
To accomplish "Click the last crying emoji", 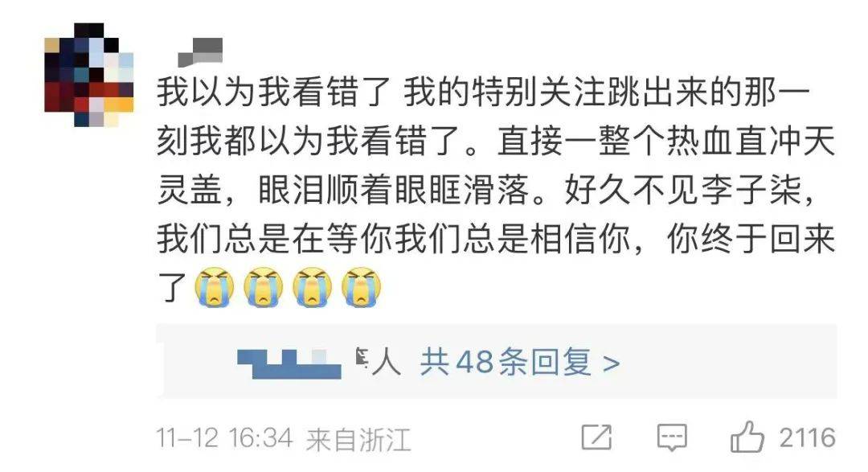I will tap(362, 287).
